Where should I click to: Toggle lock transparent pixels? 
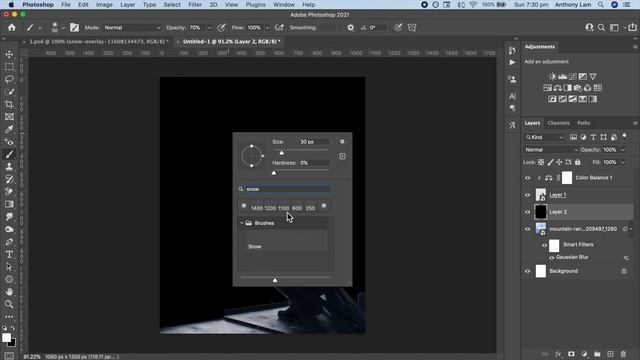pos(541,162)
